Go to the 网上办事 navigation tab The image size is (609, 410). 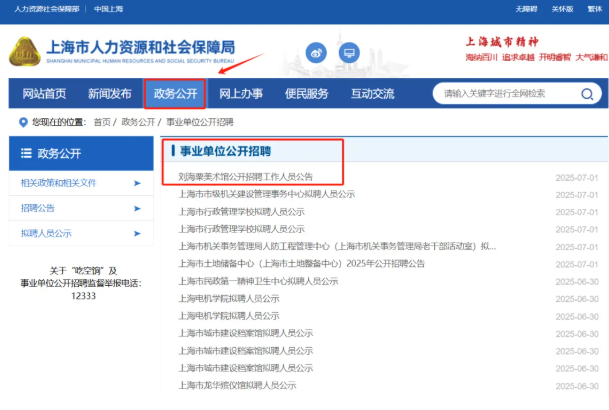pos(241,94)
